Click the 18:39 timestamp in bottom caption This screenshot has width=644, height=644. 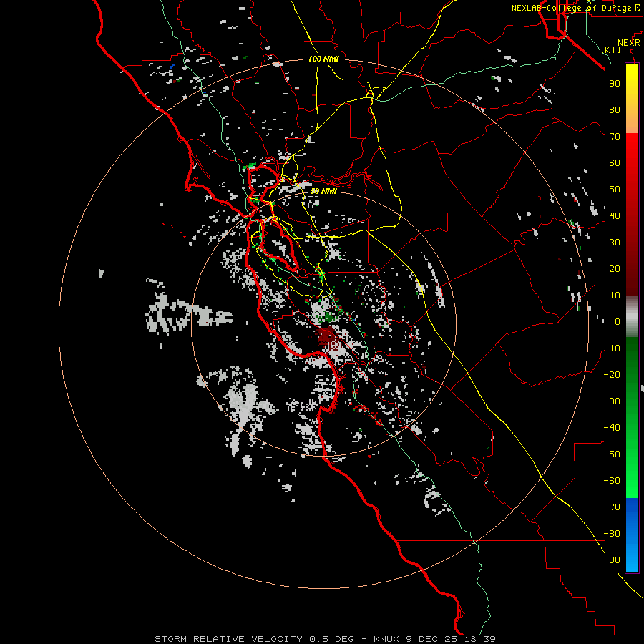point(479,639)
